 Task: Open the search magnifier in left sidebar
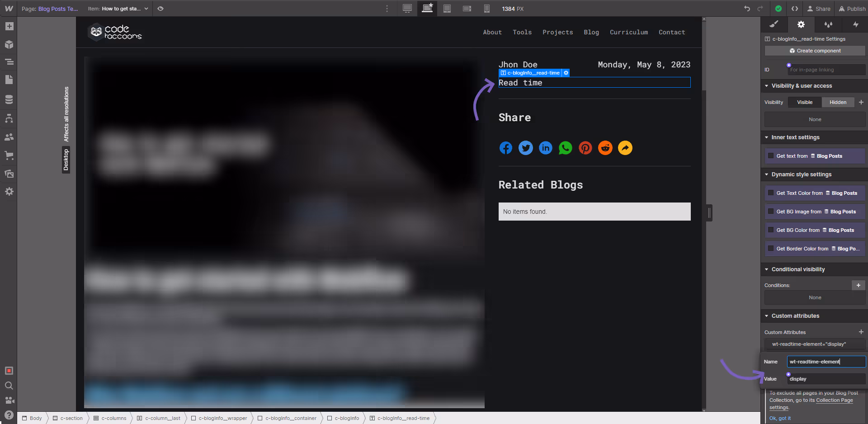[x=9, y=386]
